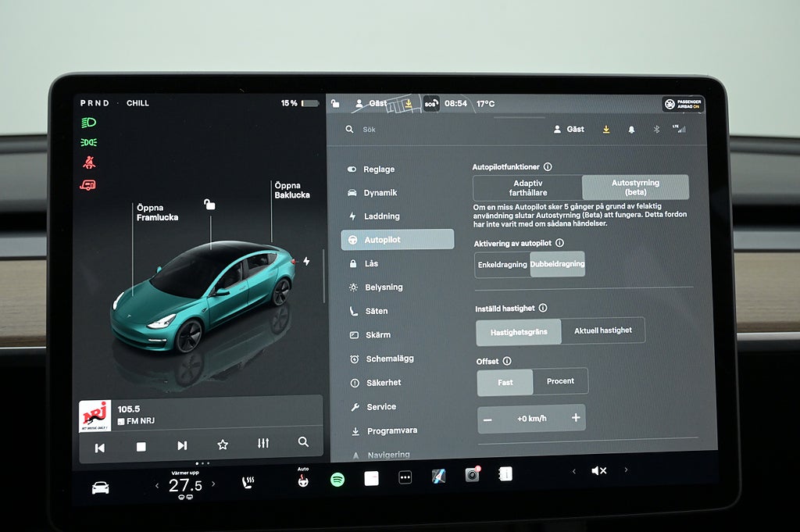Go to Belysning settings section
The image size is (800, 532).
tap(384, 287)
